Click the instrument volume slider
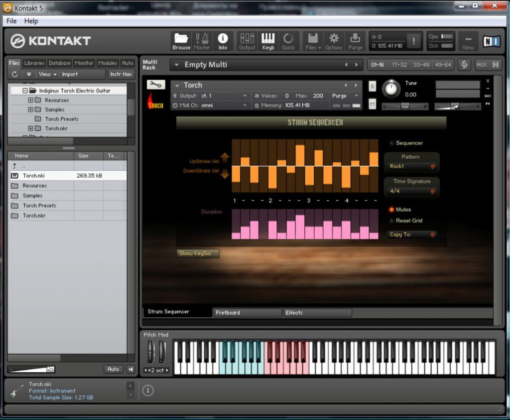Viewport: 510px width, 420px height. [458, 106]
